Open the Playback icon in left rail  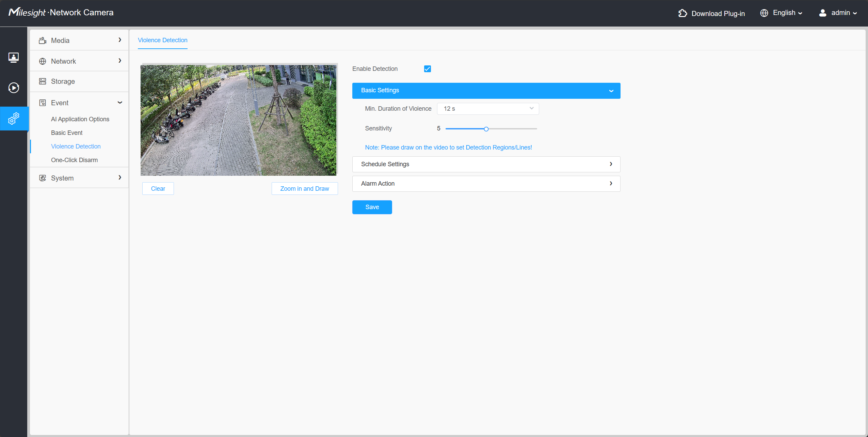click(14, 88)
